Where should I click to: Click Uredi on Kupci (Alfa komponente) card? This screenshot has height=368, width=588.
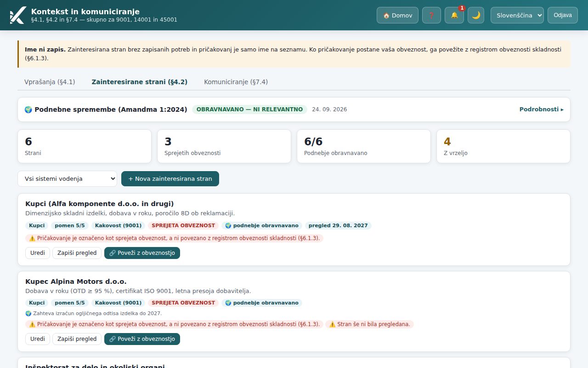(38, 253)
